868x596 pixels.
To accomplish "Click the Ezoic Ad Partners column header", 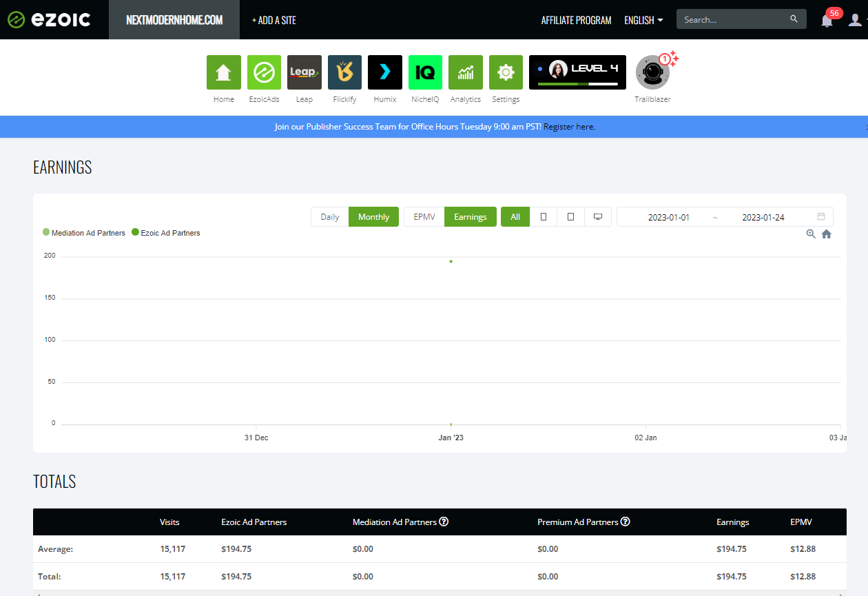I will click(x=254, y=522).
